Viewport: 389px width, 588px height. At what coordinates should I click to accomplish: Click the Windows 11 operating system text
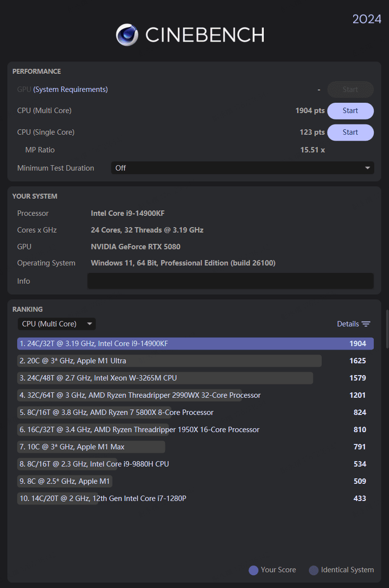(x=183, y=263)
